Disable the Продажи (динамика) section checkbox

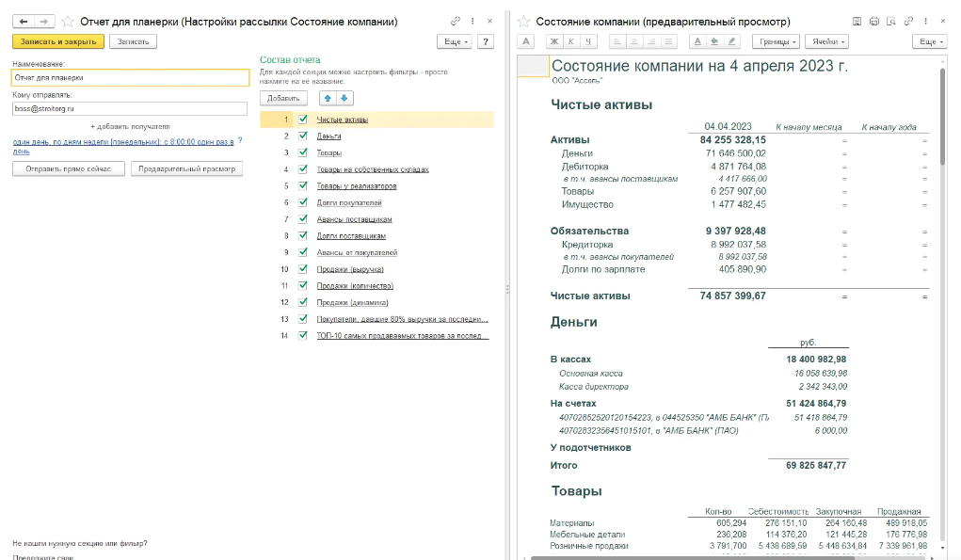click(303, 302)
